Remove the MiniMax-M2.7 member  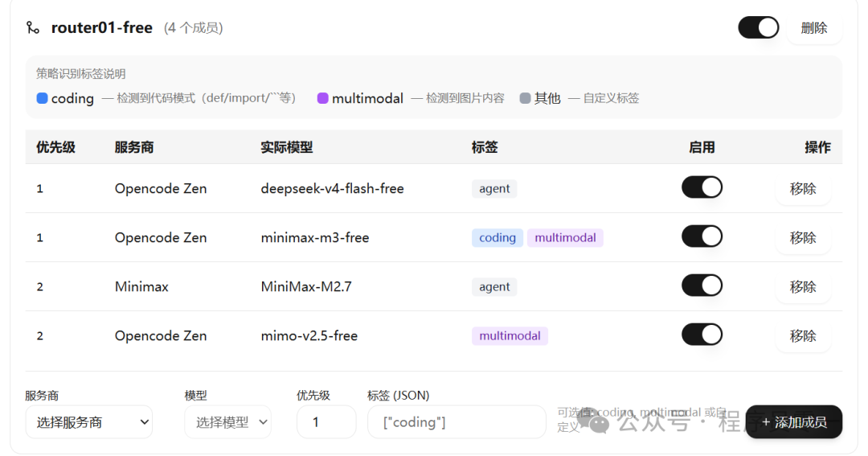pos(803,286)
